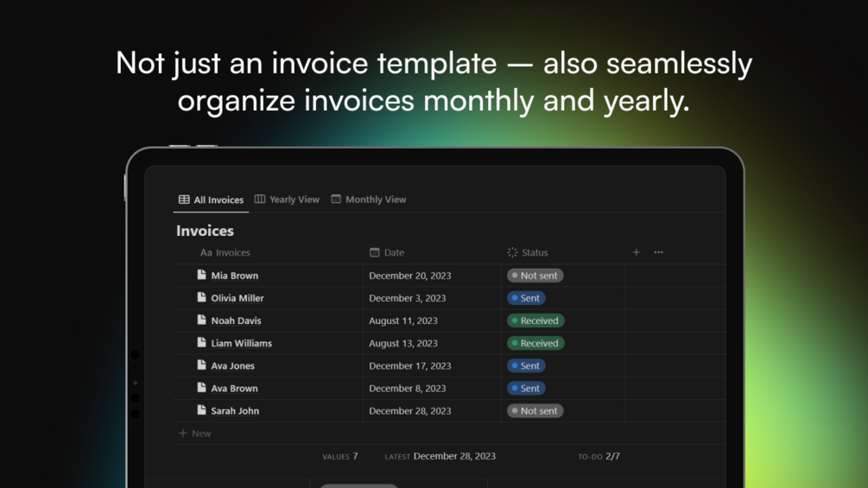Open the Ava Brown invoice
The width and height of the screenshot is (868, 488).
[x=234, y=389]
